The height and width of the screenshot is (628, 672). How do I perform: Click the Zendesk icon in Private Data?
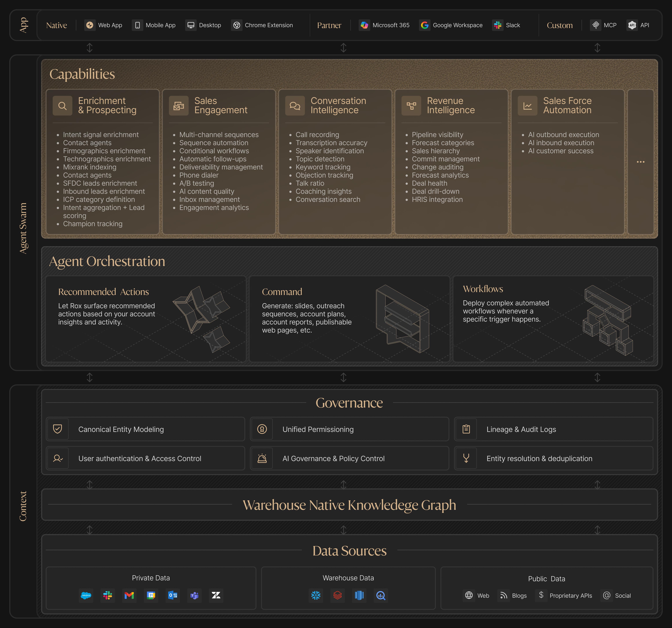click(x=216, y=596)
